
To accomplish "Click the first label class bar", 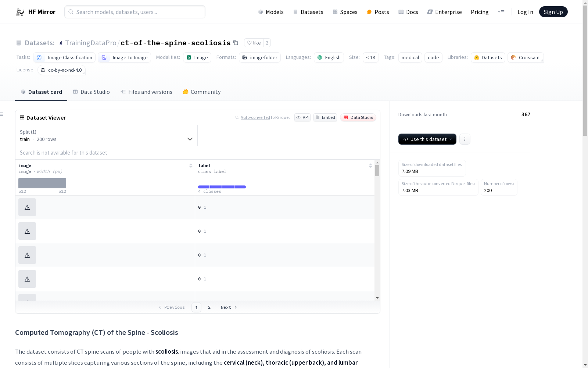I will coord(204,187).
